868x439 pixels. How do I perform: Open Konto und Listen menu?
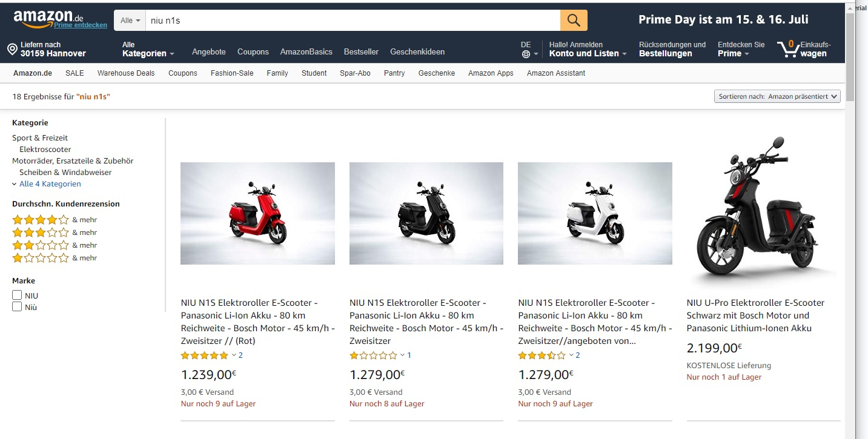[x=588, y=53]
